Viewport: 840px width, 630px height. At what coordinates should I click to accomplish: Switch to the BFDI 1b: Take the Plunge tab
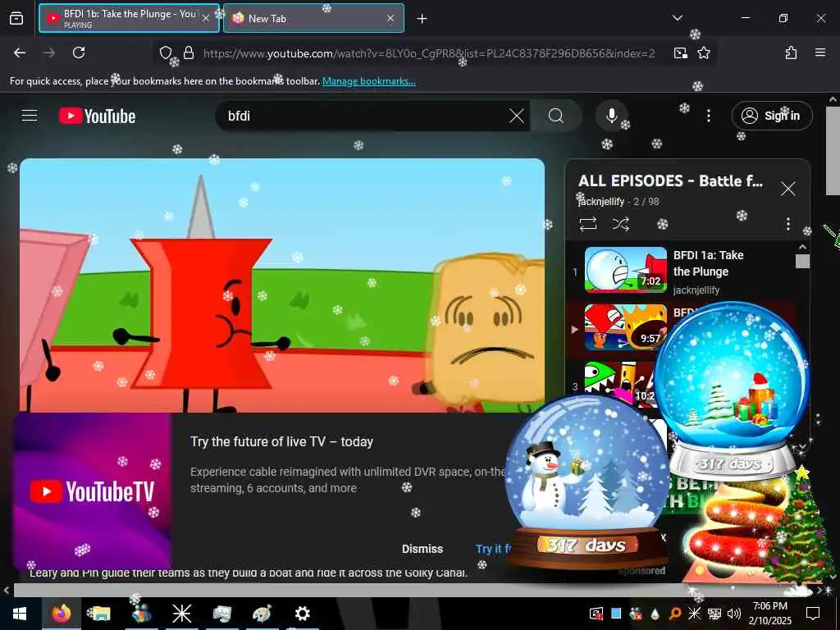129,18
